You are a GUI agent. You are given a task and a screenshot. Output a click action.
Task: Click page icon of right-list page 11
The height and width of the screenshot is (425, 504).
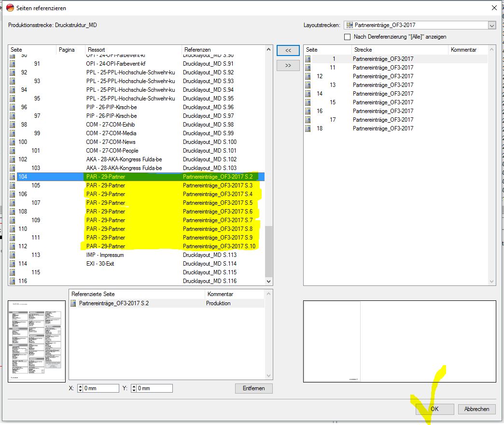(308, 68)
